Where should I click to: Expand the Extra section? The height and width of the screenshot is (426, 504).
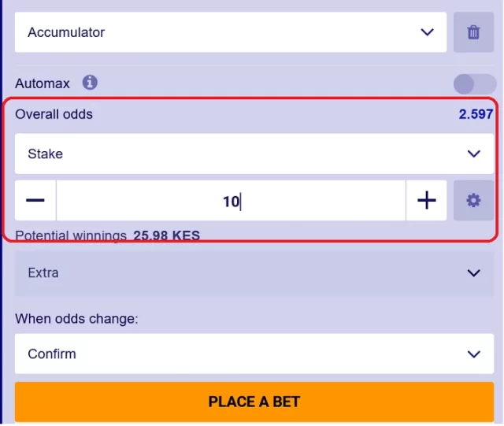point(254,273)
